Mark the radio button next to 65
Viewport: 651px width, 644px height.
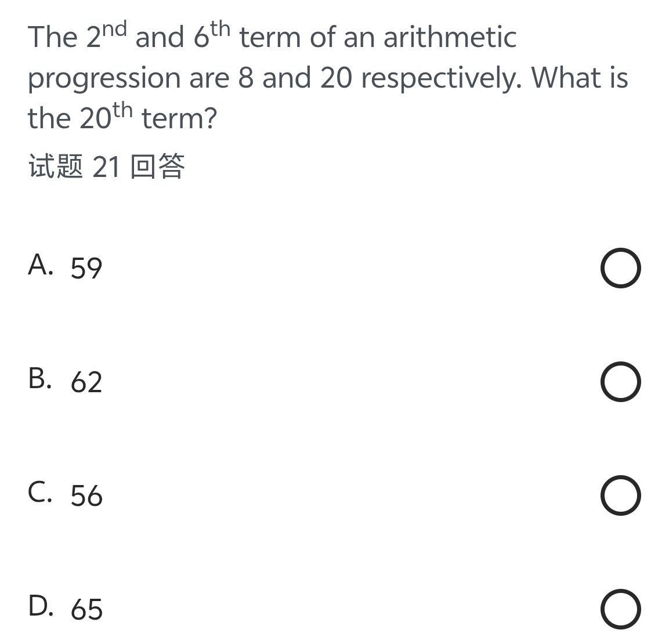tap(621, 610)
